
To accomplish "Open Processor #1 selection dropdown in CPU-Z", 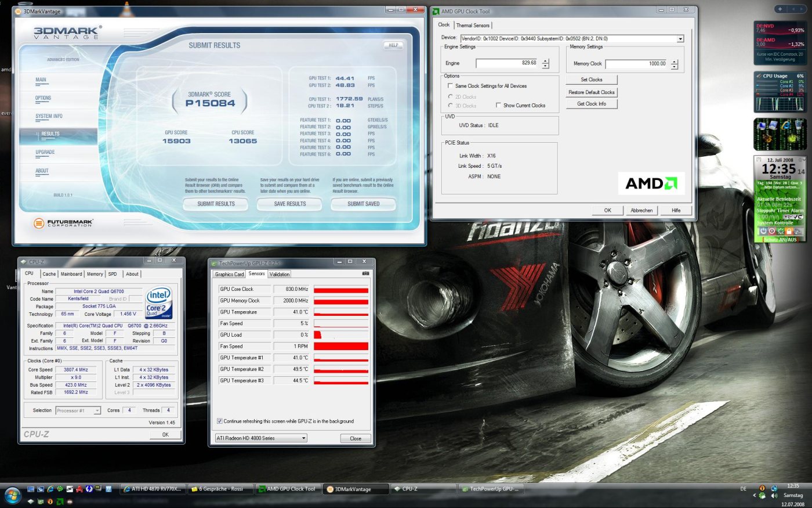I will click(x=96, y=410).
